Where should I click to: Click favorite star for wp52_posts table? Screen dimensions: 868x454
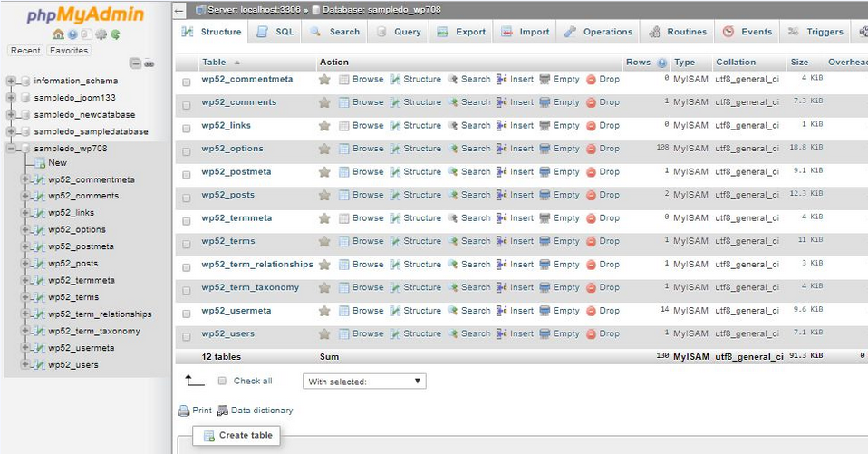(x=324, y=195)
